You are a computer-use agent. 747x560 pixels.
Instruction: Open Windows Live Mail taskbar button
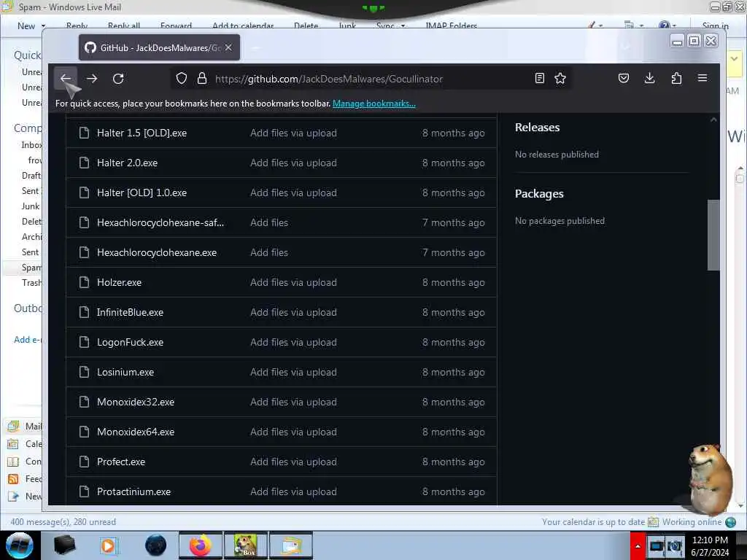pos(291,545)
